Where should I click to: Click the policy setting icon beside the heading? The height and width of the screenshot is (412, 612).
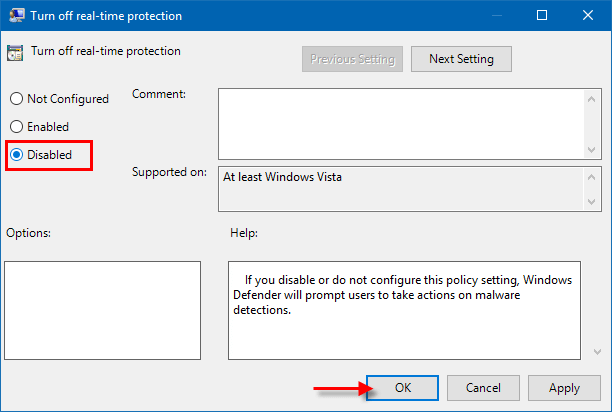[x=15, y=54]
